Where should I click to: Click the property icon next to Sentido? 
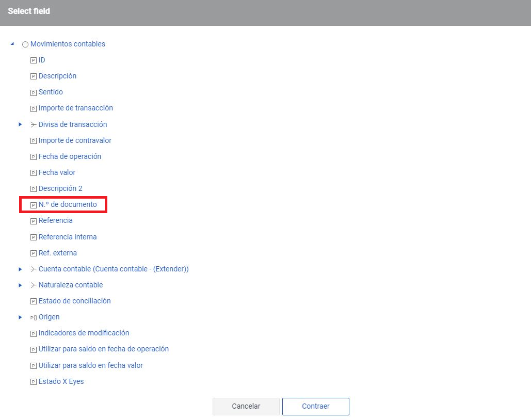coord(34,92)
